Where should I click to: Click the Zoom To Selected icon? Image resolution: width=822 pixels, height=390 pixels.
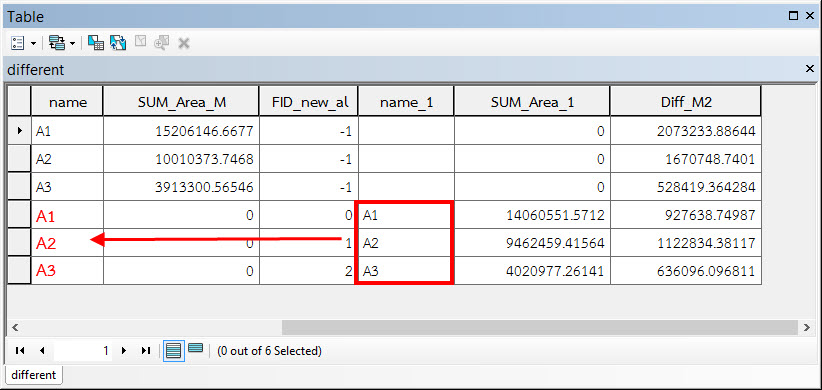point(161,43)
